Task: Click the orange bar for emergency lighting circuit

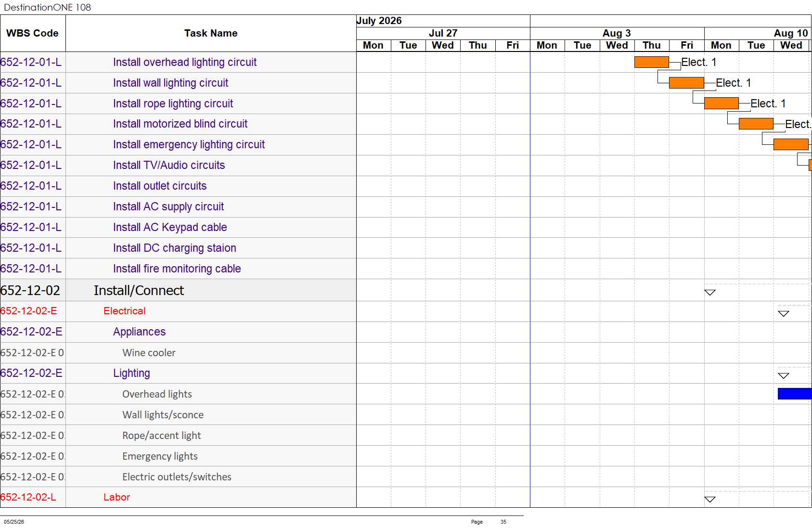Action: click(791, 144)
